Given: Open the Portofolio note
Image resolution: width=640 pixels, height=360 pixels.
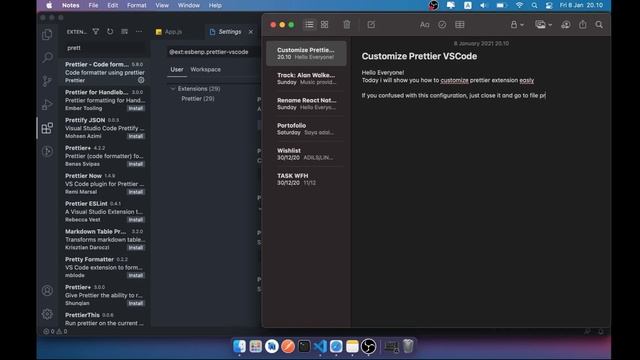Looking at the screenshot, I should pyautogui.click(x=306, y=129).
